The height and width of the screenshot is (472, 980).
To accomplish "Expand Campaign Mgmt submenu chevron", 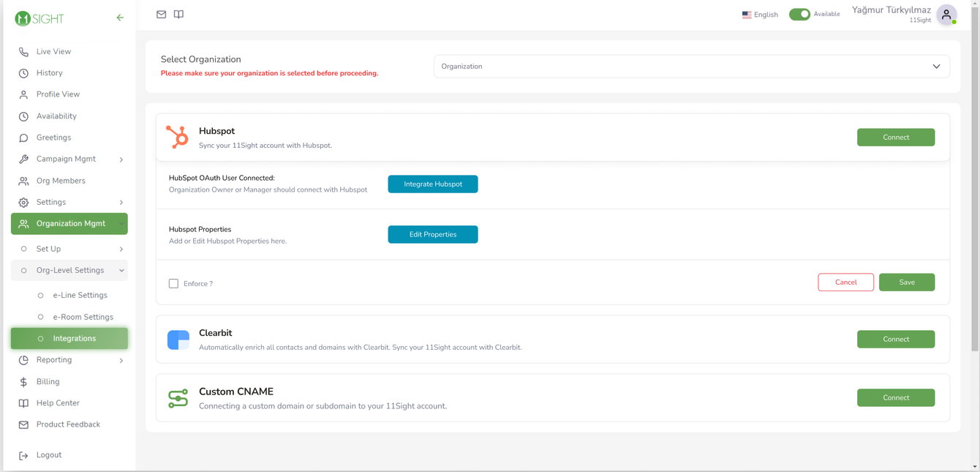I will point(121,160).
